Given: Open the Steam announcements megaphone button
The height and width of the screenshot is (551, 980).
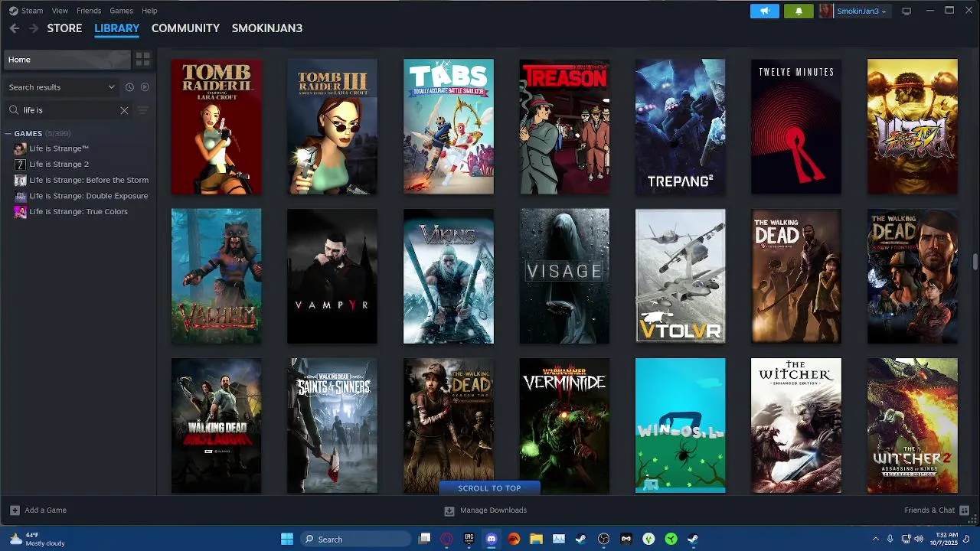Looking at the screenshot, I should pos(764,11).
